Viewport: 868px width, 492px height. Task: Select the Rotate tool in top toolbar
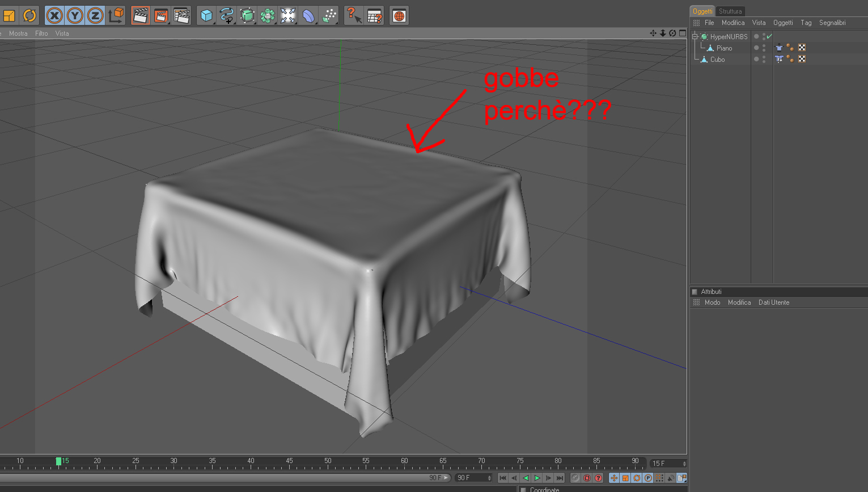coord(29,15)
